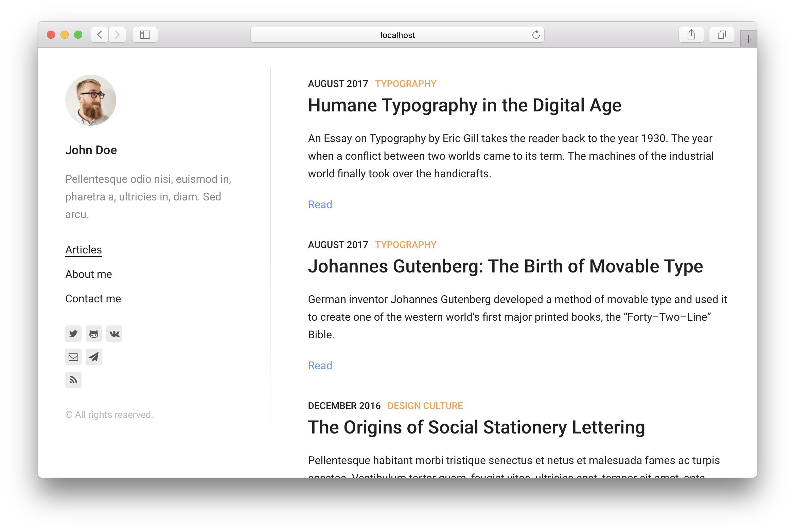Toggle the browser sidebar
The width and height of the screenshot is (795, 532).
tap(145, 35)
